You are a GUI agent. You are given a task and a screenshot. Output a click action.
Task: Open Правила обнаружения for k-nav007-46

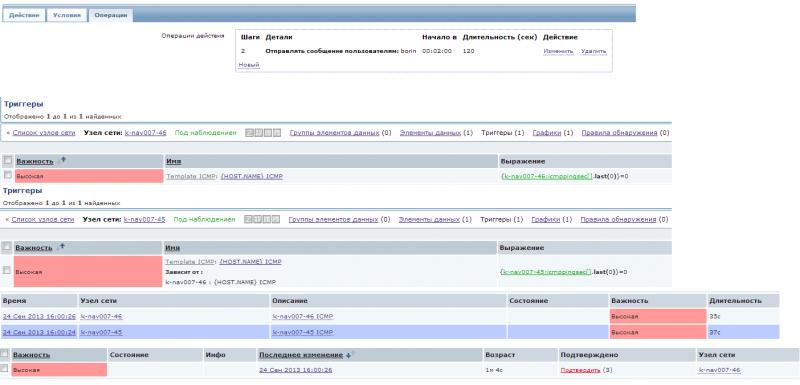pos(619,133)
